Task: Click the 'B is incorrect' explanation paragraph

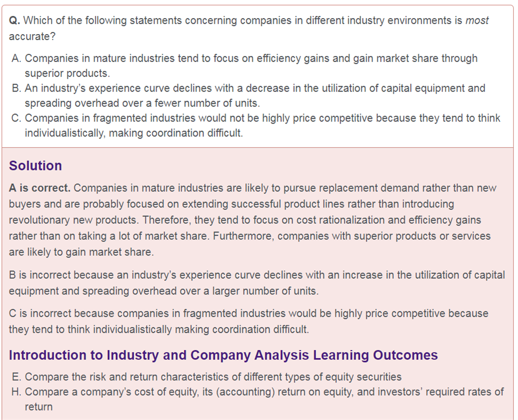Action: 257,283
